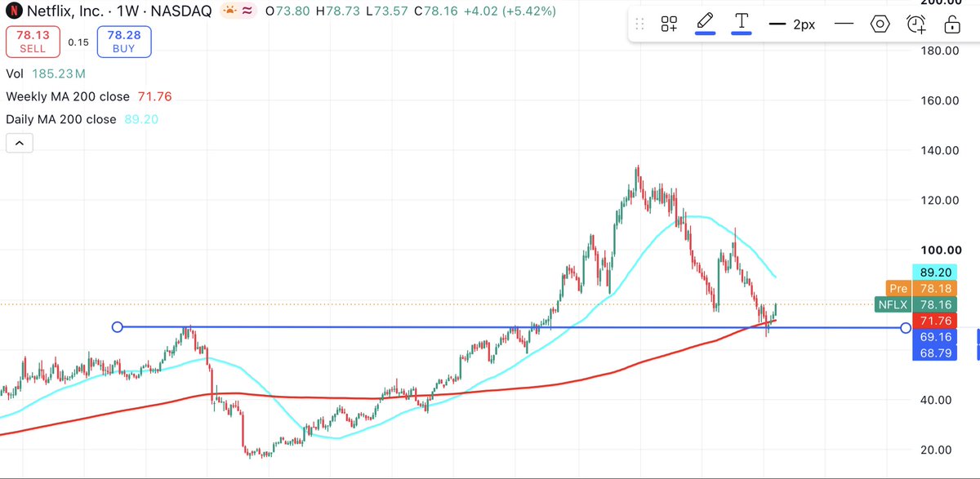Choose the text color with the T icon
Viewport: 980px width, 479px height.
click(x=742, y=24)
